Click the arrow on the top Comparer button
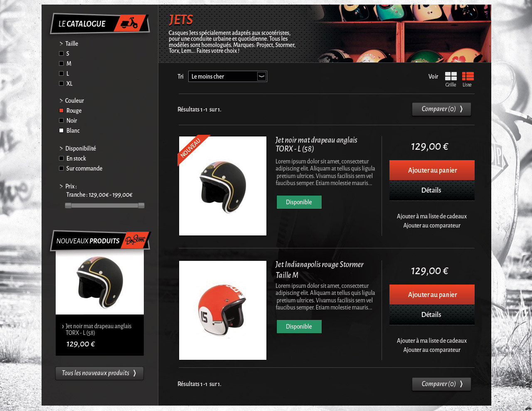This screenshot has width=532, height=411. coord(461,109)
